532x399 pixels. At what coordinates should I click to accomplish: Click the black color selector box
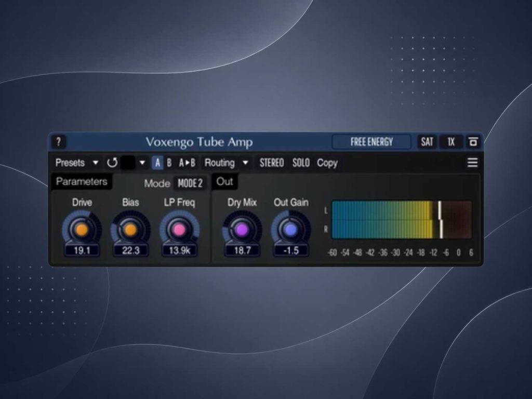tap(128, 163)
